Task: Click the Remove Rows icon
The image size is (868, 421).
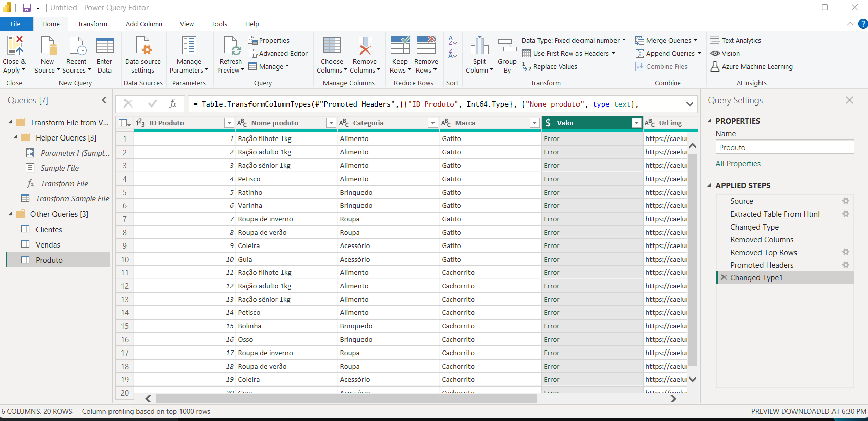Action: [426, 46]
